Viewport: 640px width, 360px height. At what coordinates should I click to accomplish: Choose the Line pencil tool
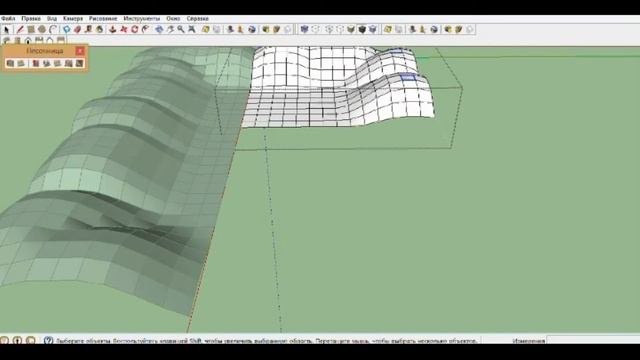tap(20, 29)
